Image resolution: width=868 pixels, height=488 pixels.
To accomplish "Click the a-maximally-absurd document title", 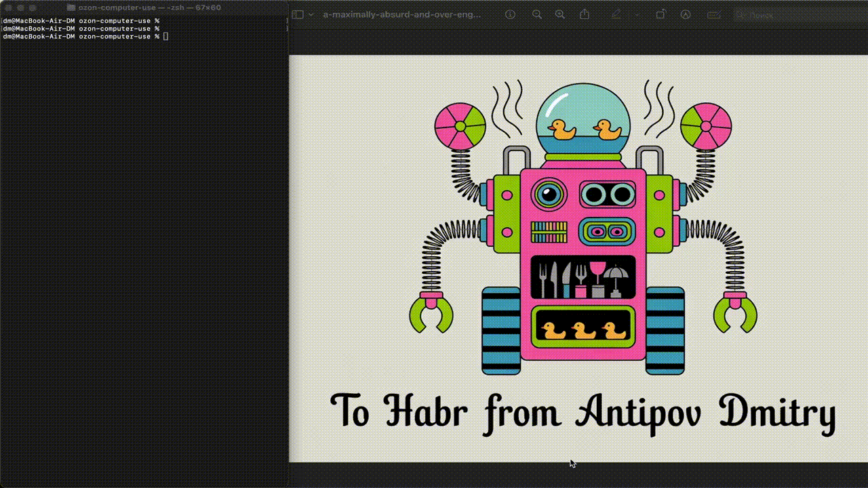I will [x=401, y=14].
